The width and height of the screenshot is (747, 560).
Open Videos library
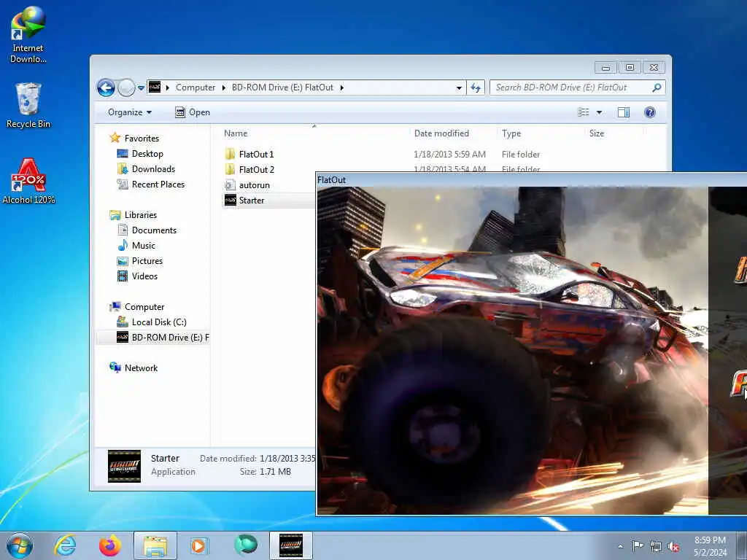(x=144, y=276)
